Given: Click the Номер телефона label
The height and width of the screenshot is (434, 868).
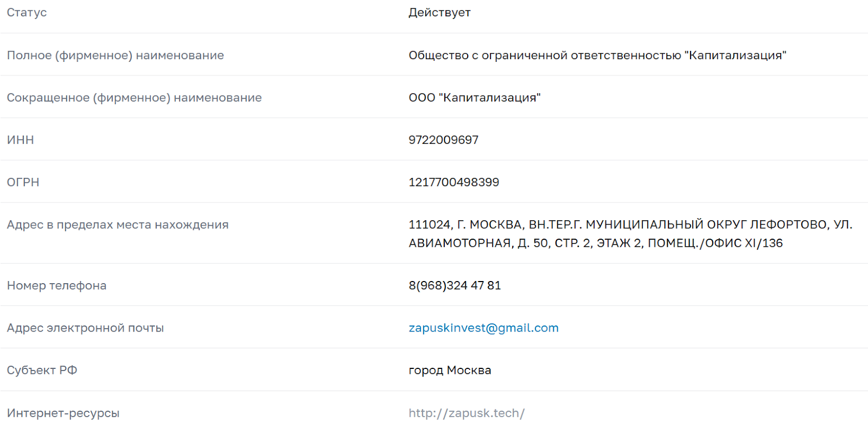Looking at the screenshot, I should click(56, 285).
